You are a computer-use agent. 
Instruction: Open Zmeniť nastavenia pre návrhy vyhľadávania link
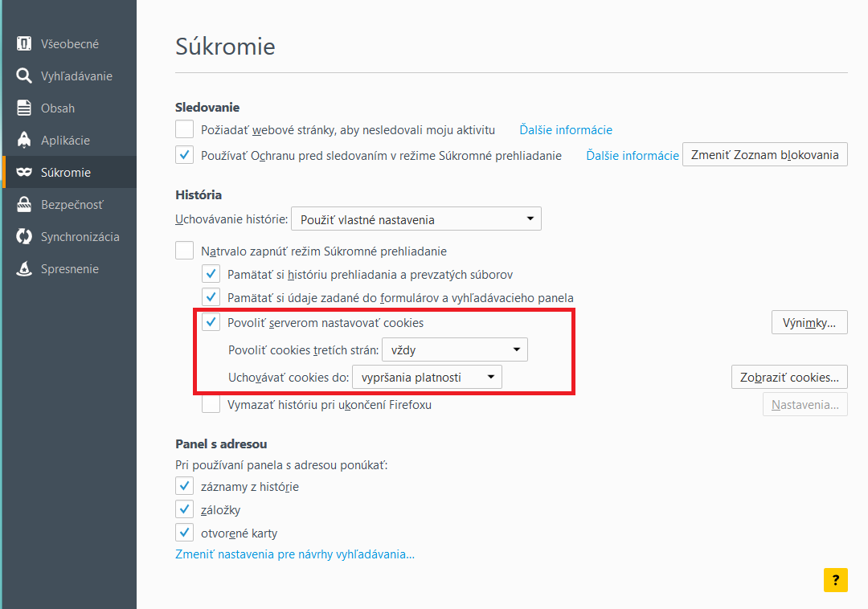[294, 554]
